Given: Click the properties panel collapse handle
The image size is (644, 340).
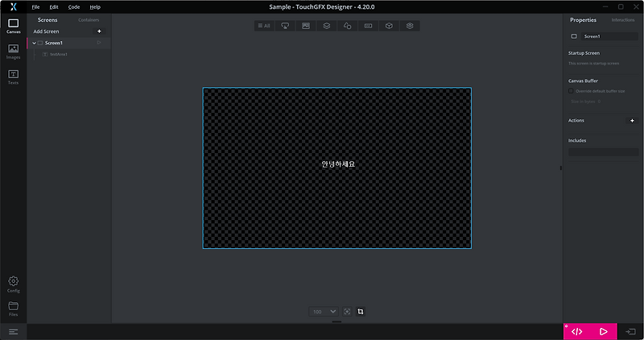Looking at the screenshot, I should pyautogui.click(x=560, y=168).
